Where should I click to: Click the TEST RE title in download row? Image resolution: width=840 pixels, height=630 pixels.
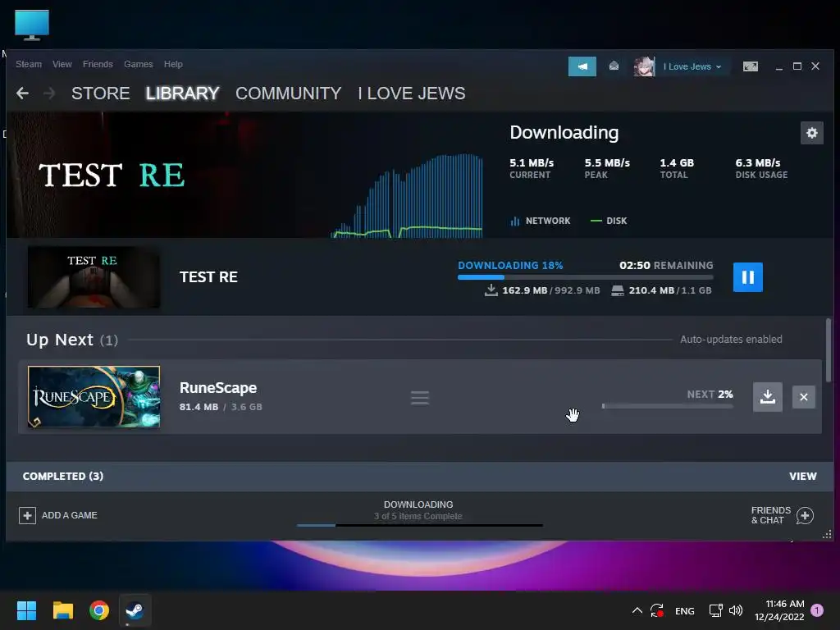click(208, 277)
